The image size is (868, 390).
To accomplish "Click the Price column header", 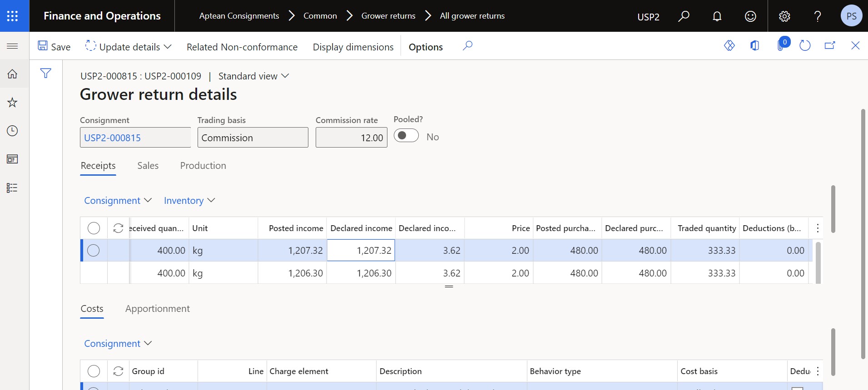I will pos(499,228).
